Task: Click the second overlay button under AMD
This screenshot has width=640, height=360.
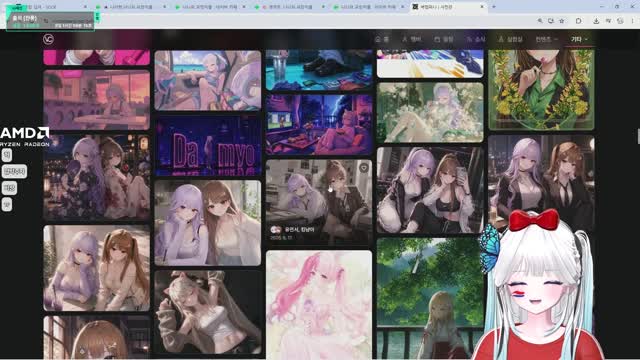Action: click(x=14, y=171)
